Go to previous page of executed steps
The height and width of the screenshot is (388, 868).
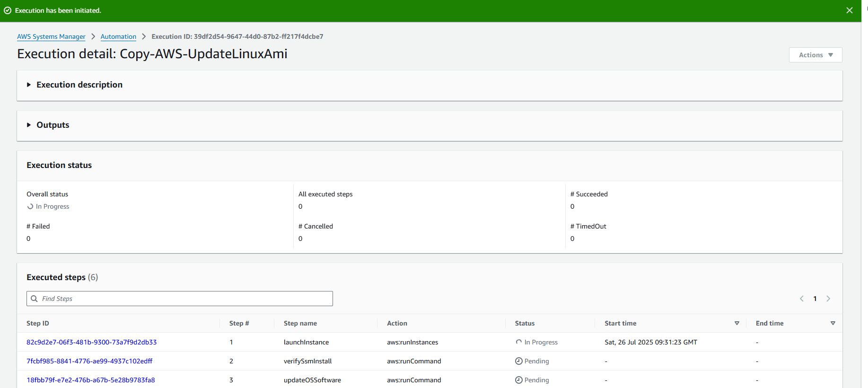[x=802, y=299]
